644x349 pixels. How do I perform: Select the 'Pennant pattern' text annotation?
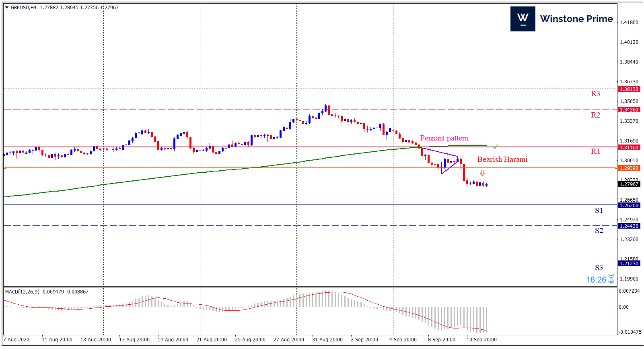pos(444,138)
